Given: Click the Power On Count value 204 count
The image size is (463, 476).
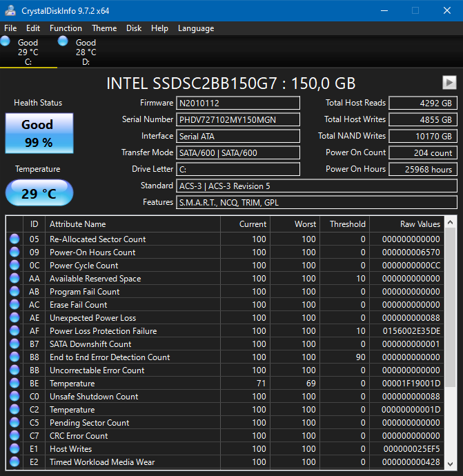Looking at the screenshot, I should click(423, 152).
